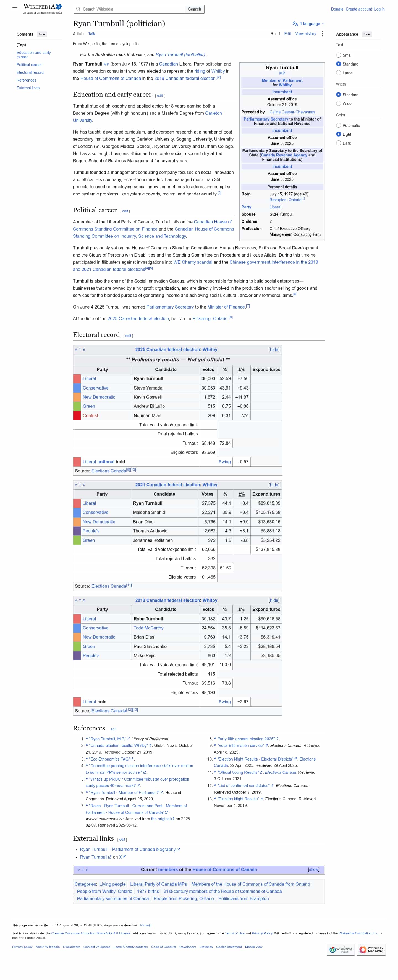Click the Conservative color cell in 2021 table
398x980 pixels.
[x=77, y=513]
